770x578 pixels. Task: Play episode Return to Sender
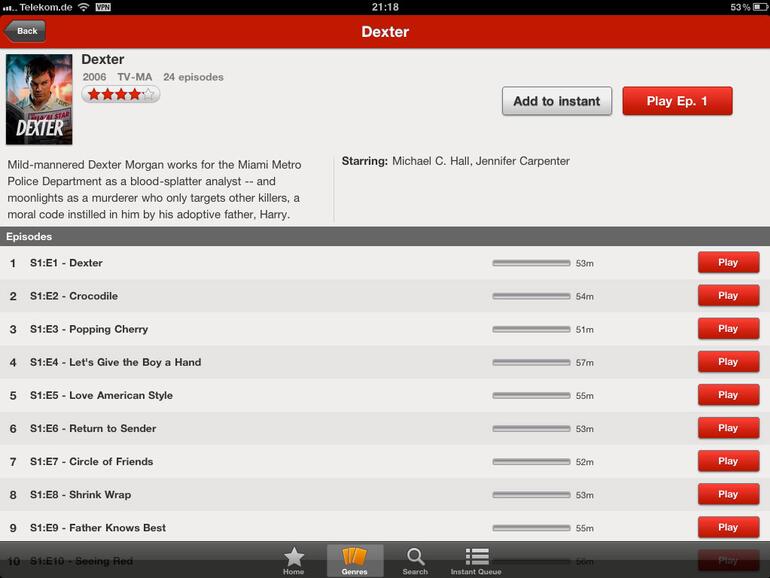(x=728, y=428)
